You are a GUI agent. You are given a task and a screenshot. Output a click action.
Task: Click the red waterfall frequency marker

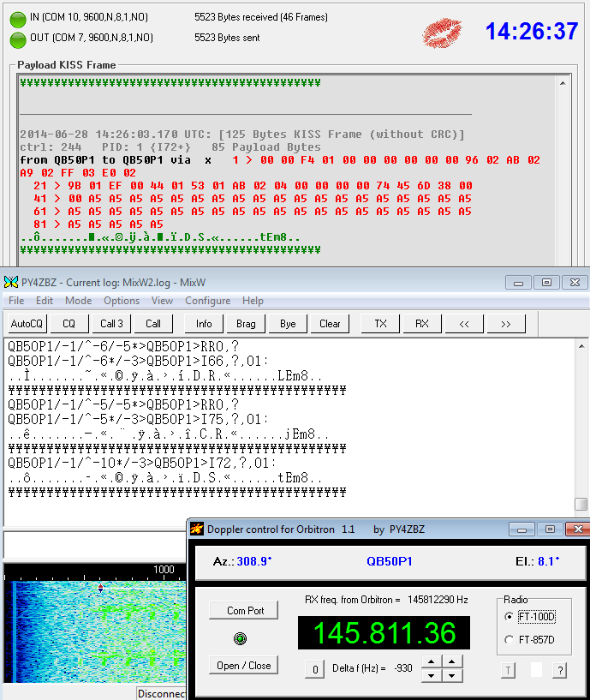tap(100, 588)
